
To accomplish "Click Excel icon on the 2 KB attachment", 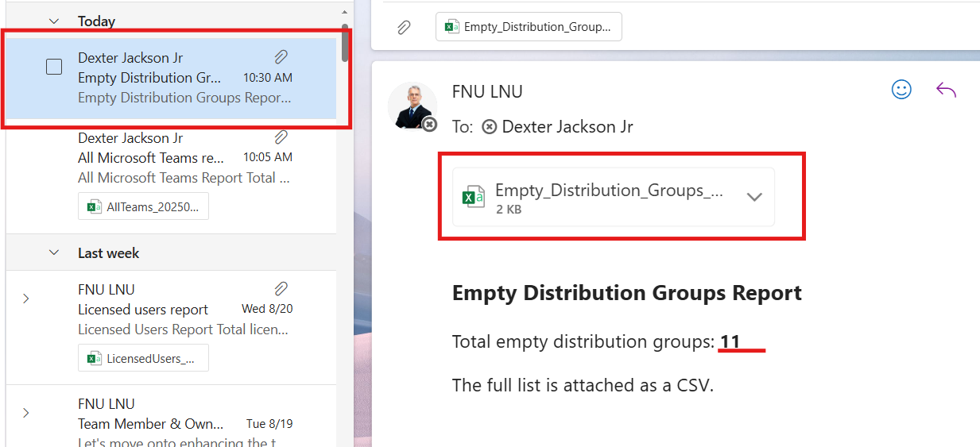I will click(474, 197).
